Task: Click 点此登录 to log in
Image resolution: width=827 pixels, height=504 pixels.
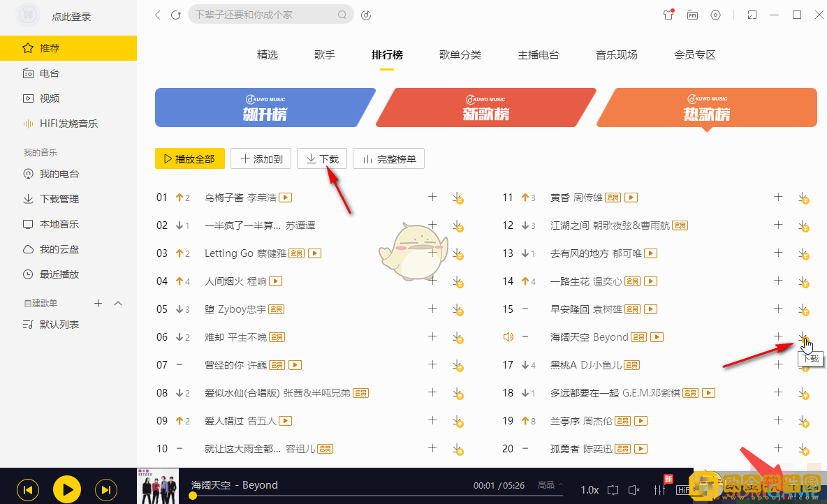Action: (x=71, y=17)
